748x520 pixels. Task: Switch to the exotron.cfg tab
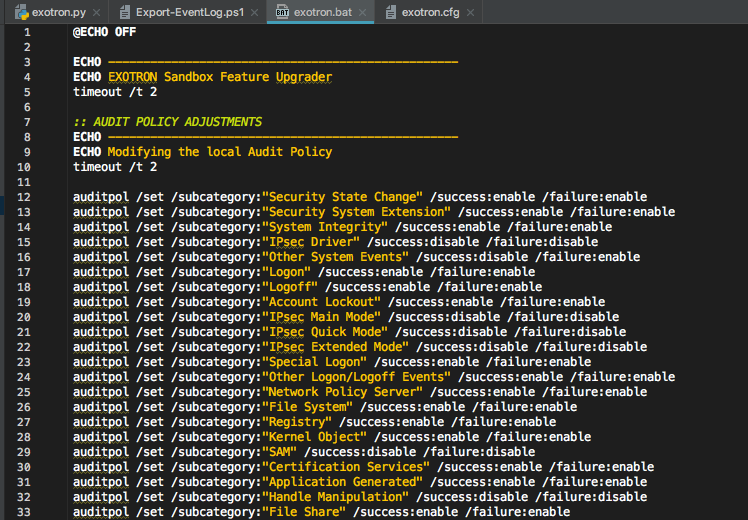(430, 12)
